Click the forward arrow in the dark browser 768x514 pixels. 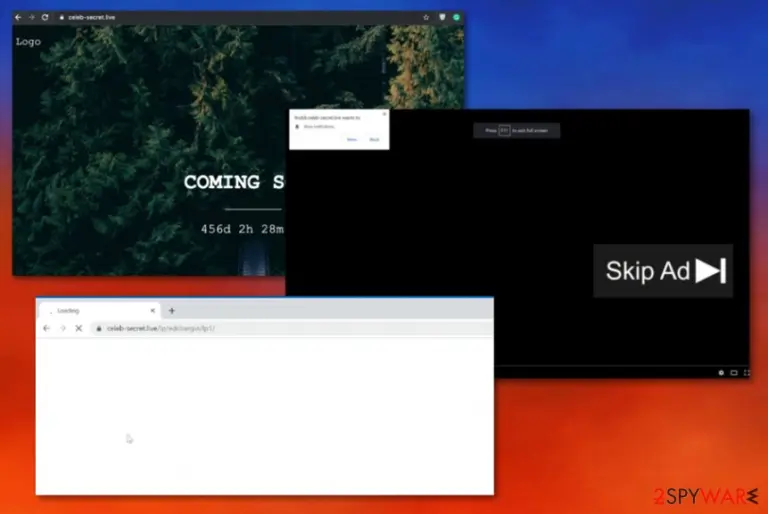point(32,17)
